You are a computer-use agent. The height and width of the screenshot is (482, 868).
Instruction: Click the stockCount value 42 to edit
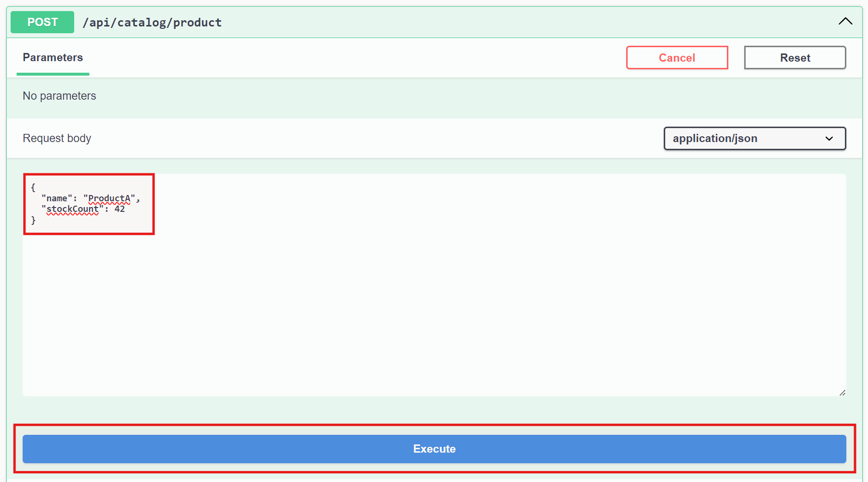[x=120, y=208]
